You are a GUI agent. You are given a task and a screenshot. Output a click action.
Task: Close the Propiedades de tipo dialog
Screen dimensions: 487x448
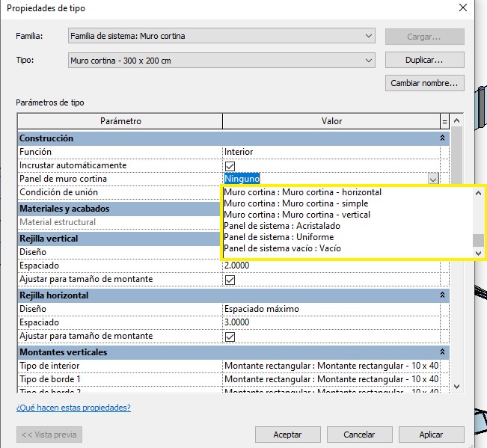[x=468, y=8]
